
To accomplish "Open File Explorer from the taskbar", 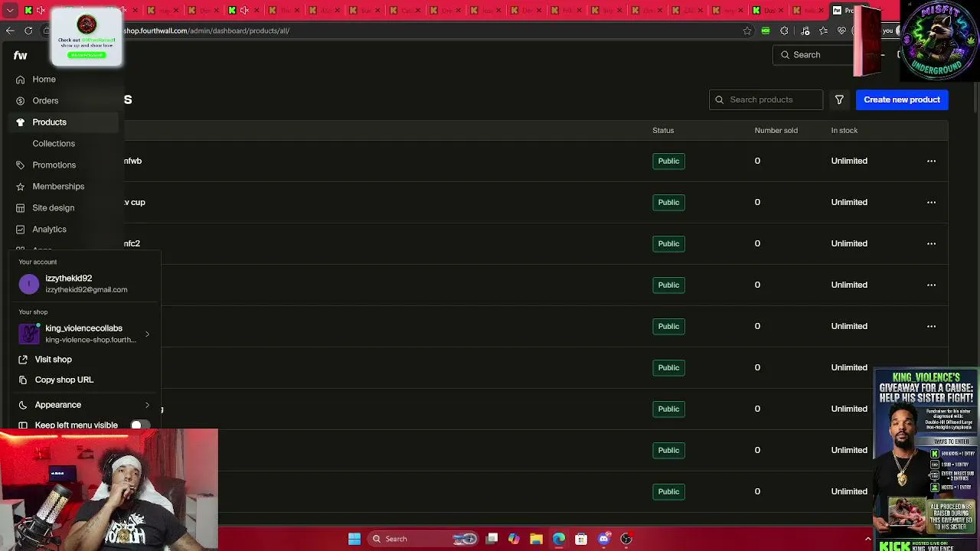I will 536,539.
